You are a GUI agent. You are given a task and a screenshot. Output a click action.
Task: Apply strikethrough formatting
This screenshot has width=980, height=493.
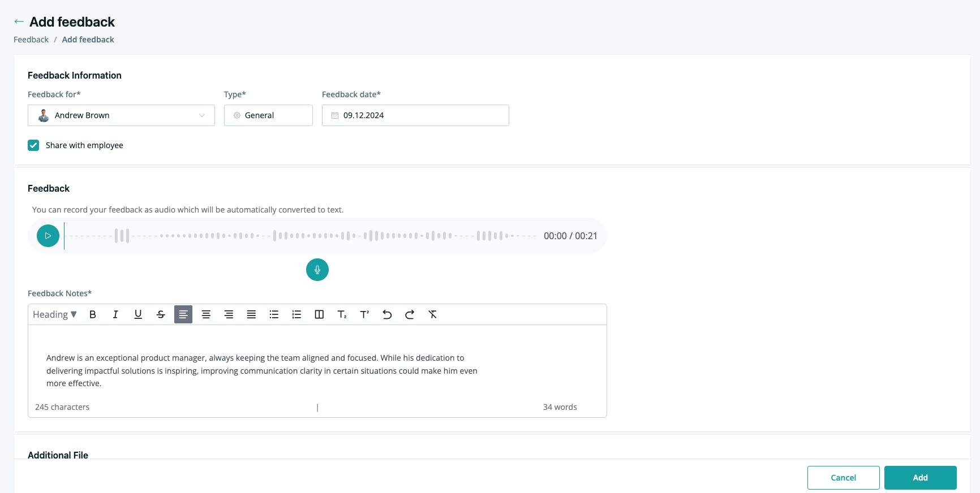click(161, 314)
